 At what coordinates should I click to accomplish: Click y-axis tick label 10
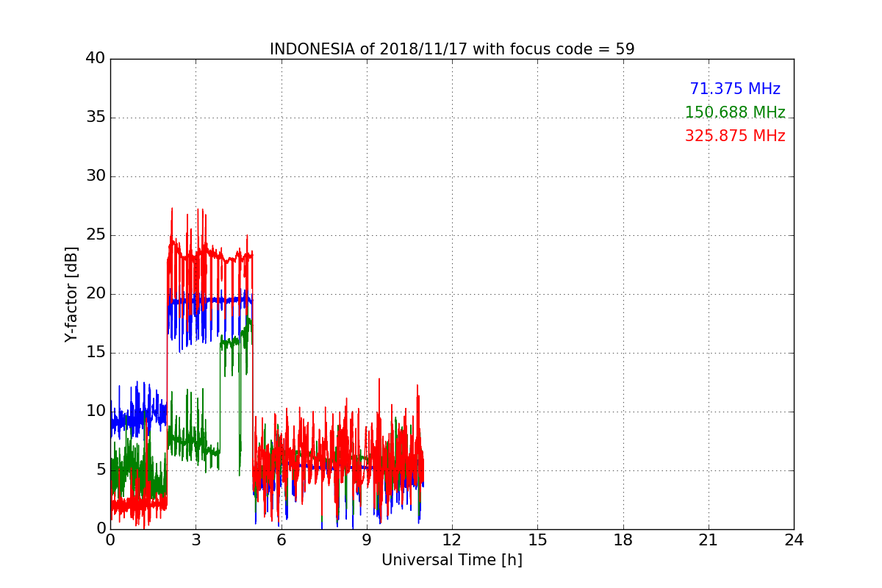[96, 412]
